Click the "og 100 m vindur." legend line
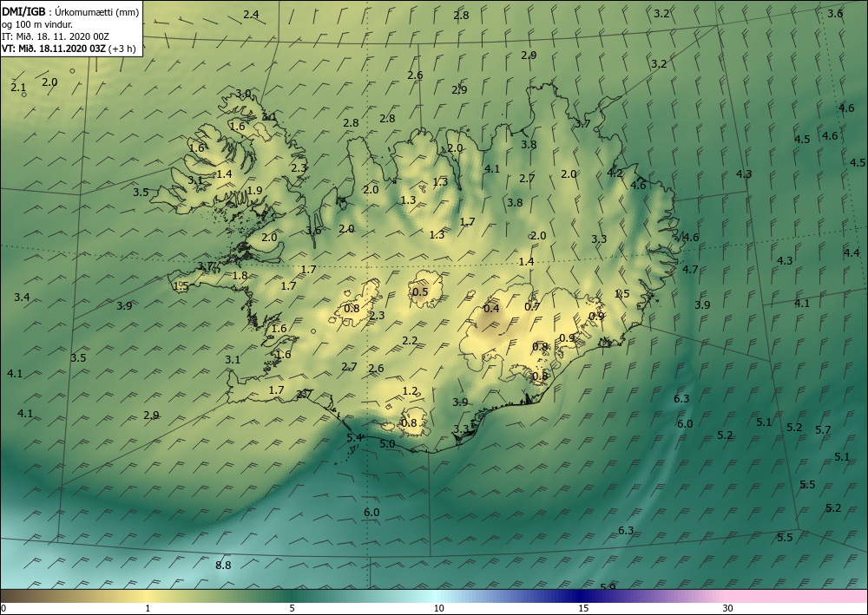 pyautogui.click(x=37, y=24)
